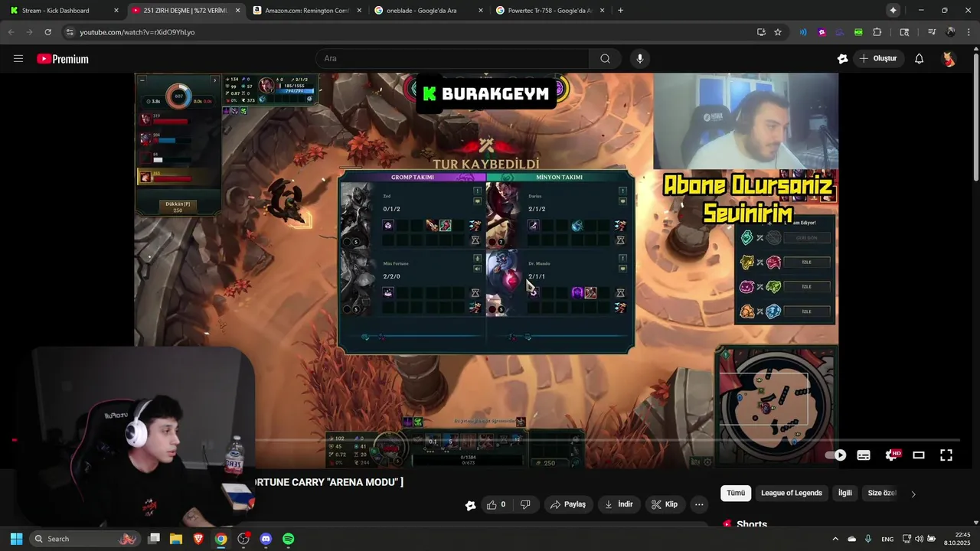The width and height of the screenshot is (980, 551).
Task: Open the clock showing 22:45
Action: pyautogui.click(x=957, y=539)
